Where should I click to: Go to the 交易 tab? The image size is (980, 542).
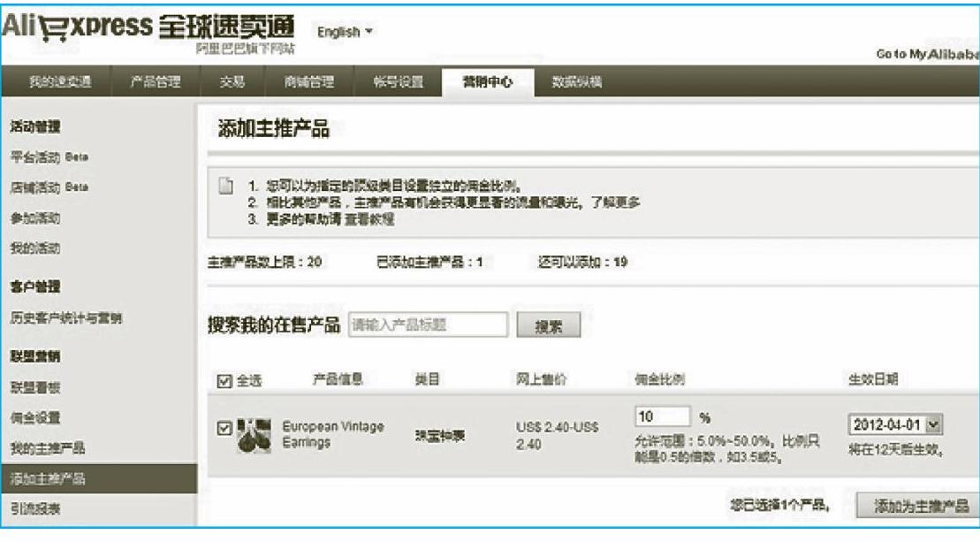click(x=232, y=82)
